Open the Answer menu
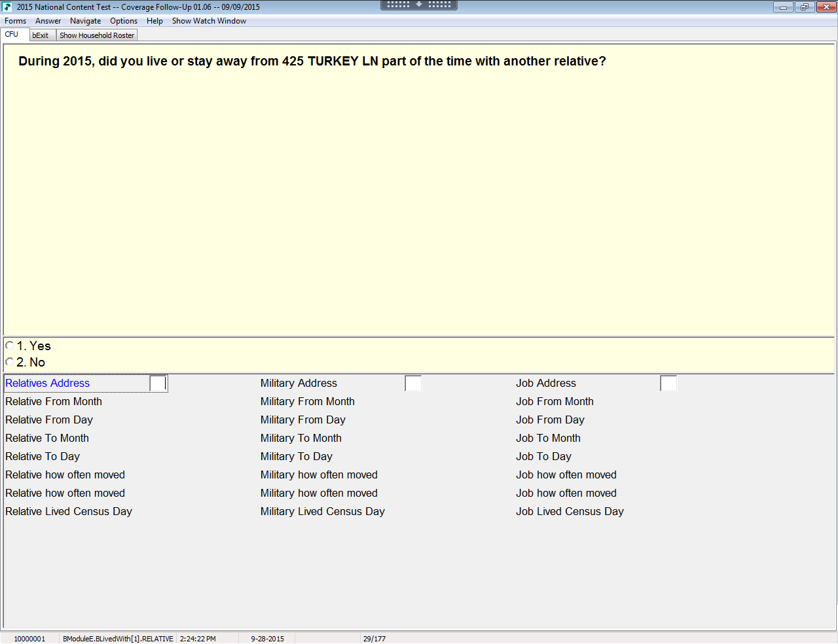838x644 pixels. [48, 21]
